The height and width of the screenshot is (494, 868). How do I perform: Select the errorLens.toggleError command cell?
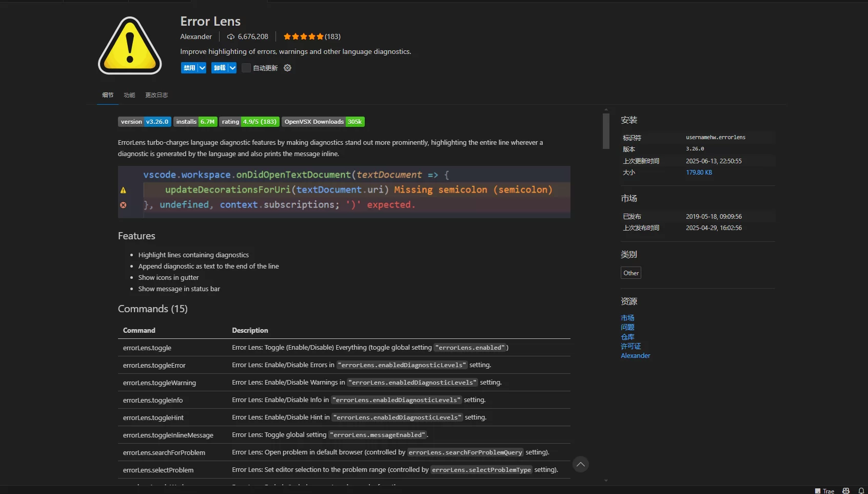coord(154,365)
